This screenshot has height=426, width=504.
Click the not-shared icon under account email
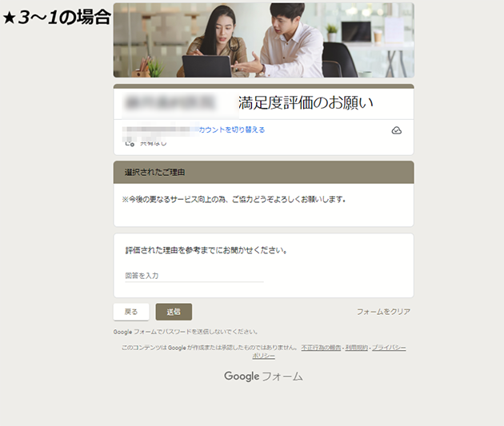[x=130, y=143]
